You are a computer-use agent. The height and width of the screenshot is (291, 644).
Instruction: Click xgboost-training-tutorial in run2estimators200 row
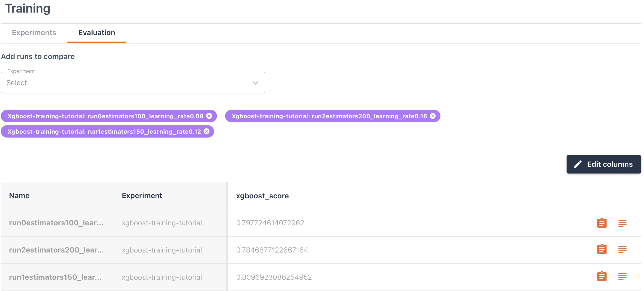pos(162,250)
